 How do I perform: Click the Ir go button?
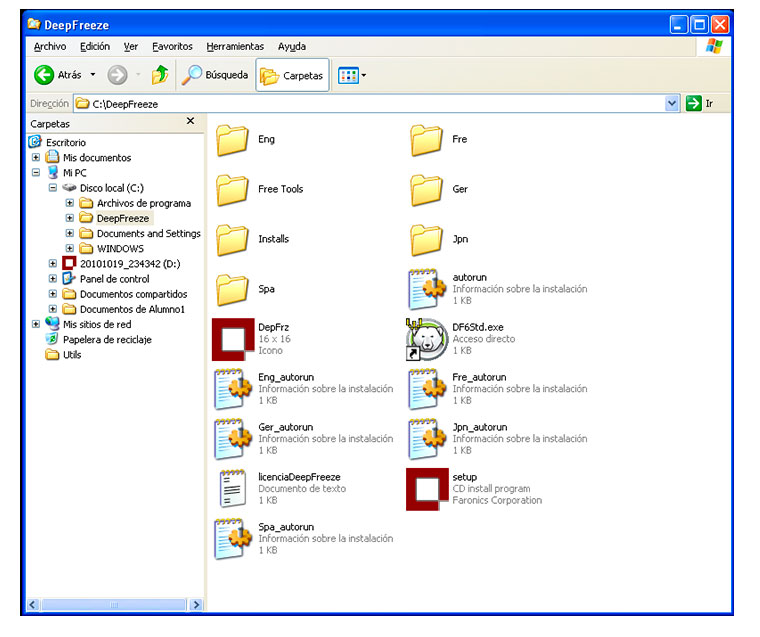coord(699,103)
